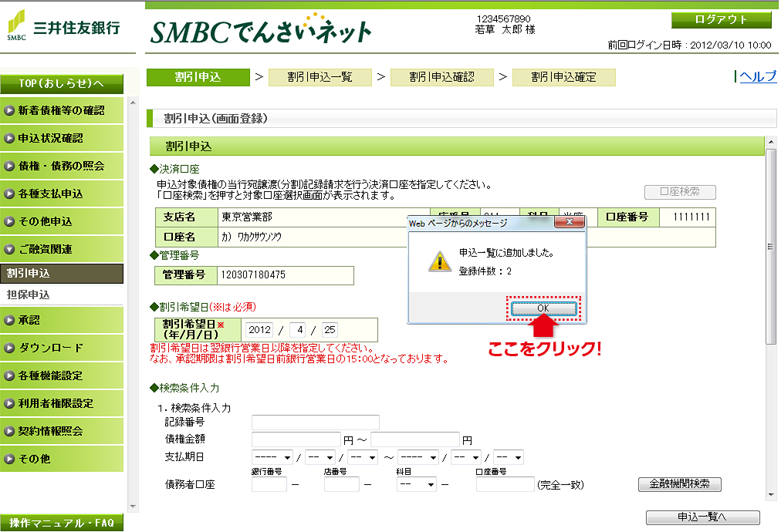Image resolution: width=781 pixels, height=532 pixels.
Task: Go to TOP(おしらせ)へ
Action: [x=62, y=83]
